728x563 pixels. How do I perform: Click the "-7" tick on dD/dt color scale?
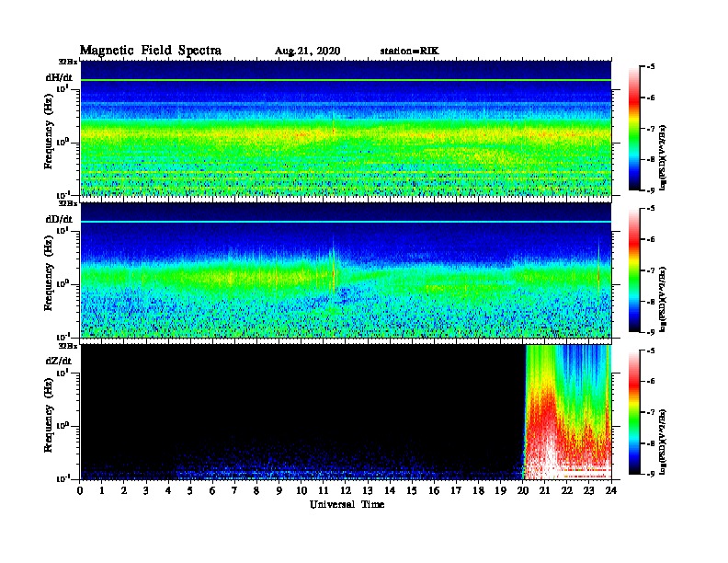click(x=651, y=270)
